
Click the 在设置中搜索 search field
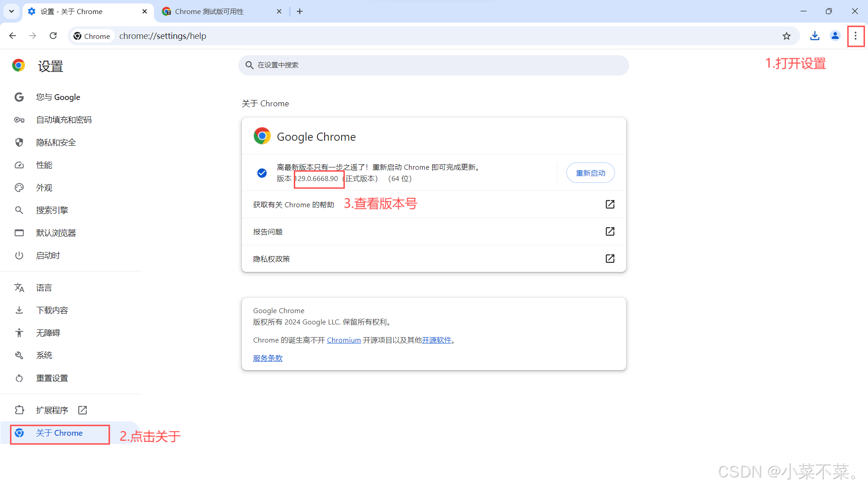(x=434, y=65)
